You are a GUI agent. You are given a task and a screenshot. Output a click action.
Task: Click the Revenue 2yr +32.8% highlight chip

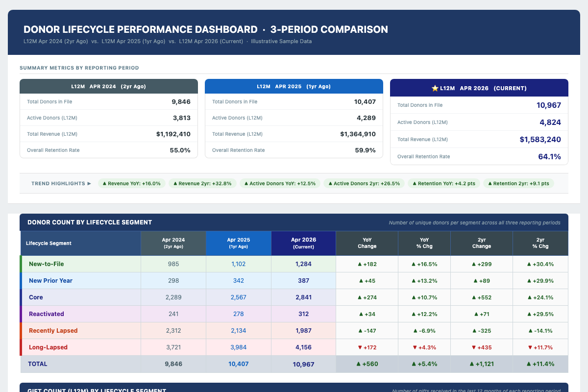(202, 183)
